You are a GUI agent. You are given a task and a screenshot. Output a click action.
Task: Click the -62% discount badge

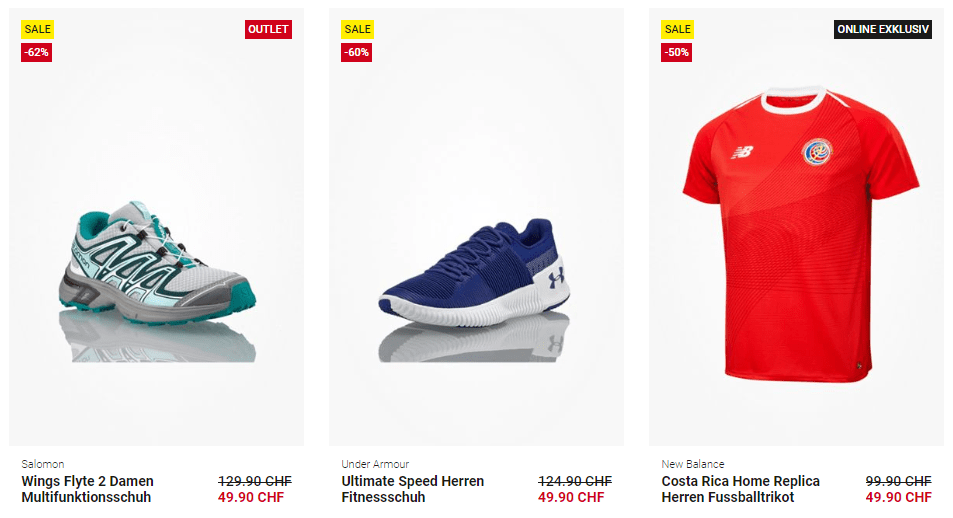36,52
